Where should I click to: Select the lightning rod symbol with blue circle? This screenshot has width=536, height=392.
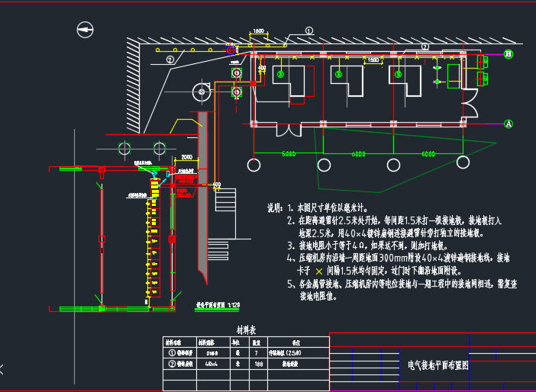point(231,50)
